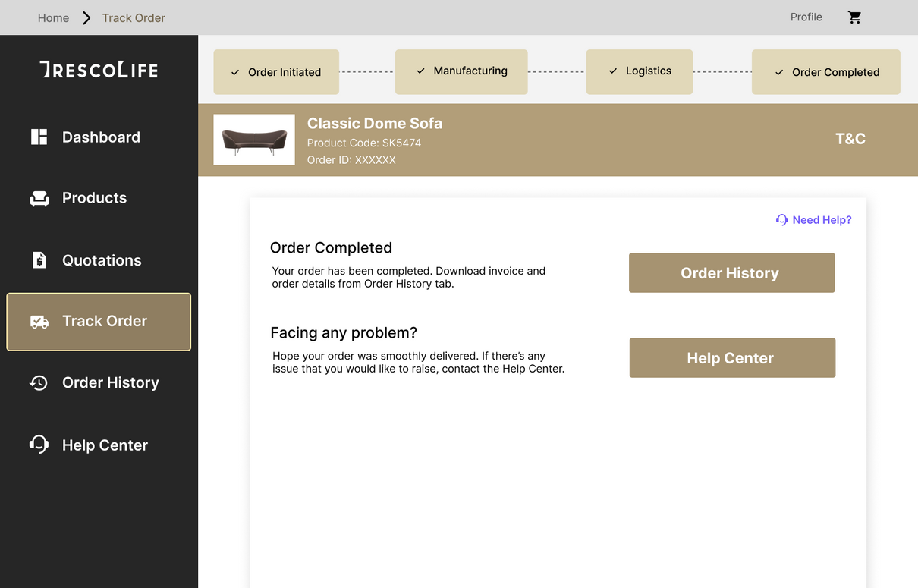Click the breadcrumb chevron arrow
This screenshot has height=588, width=918.
click(86, 17)
